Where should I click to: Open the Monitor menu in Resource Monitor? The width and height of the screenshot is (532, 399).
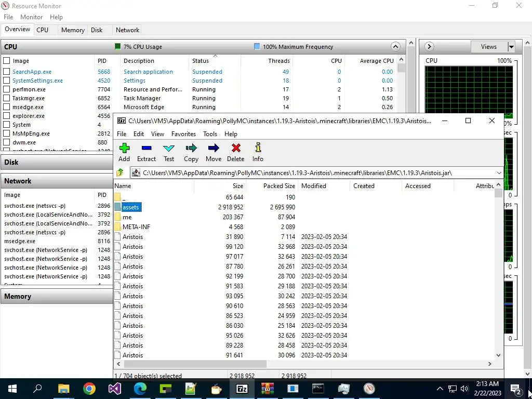tap(32, 17)
